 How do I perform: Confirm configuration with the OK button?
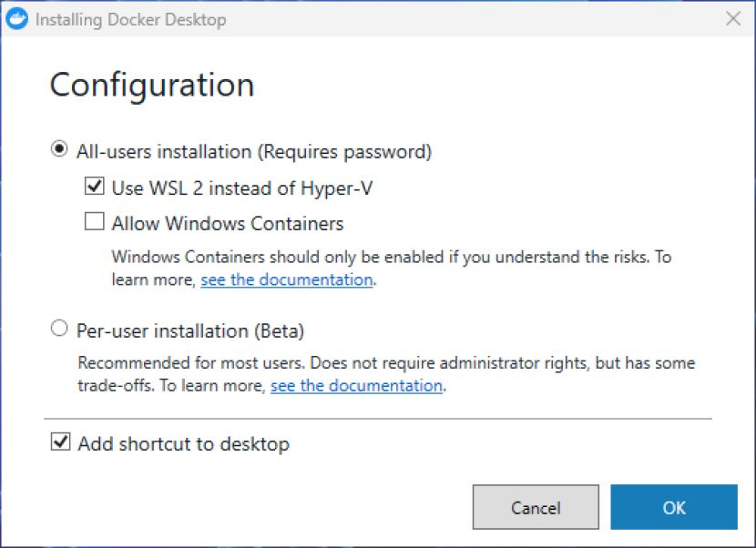point(674,507)
